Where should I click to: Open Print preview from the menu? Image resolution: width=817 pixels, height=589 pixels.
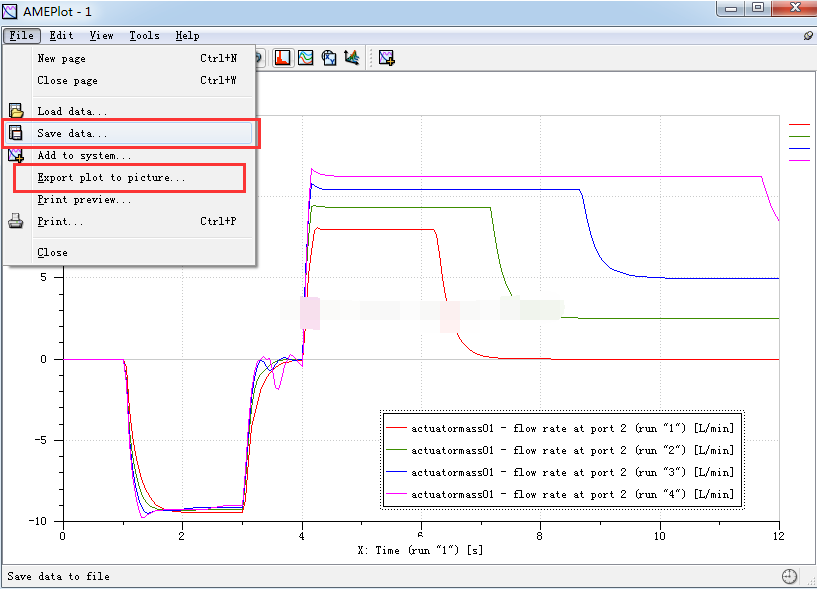click(84, 199)
